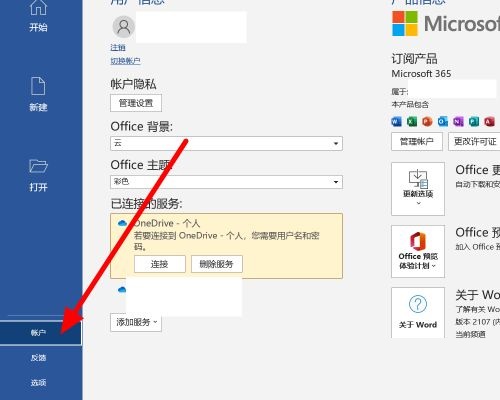Click the Outlook app icon under product includes
Screen dimensions: 500x400
coord(443,122)
